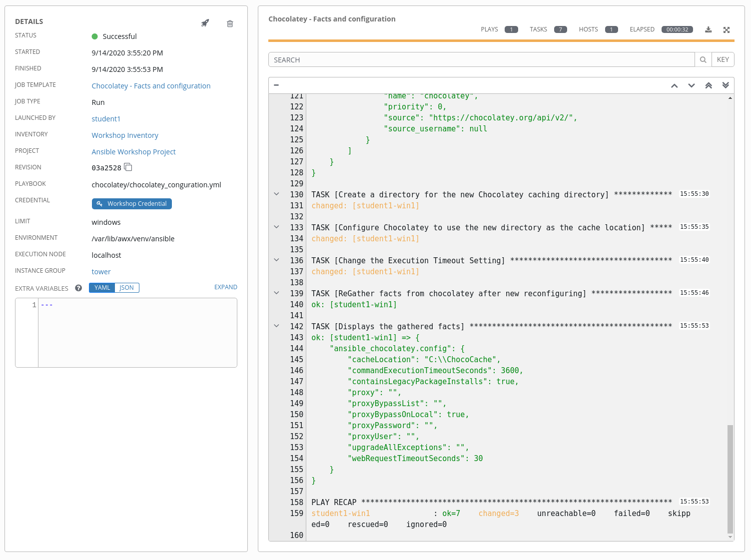Click the KEY button
The image size is (751, 560).
723,59
